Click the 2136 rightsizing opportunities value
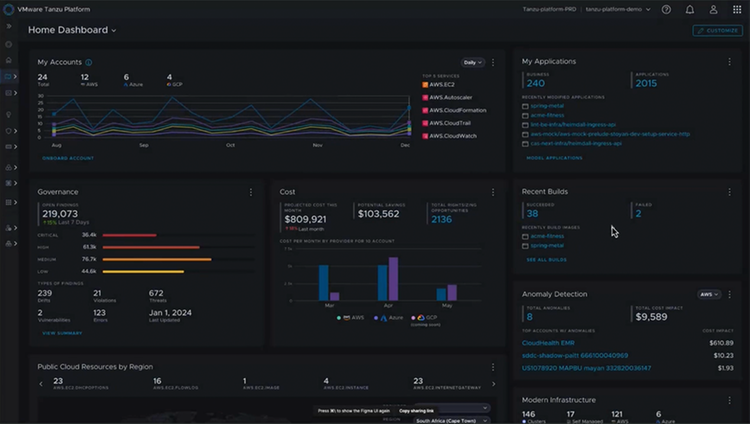Image resolution: width=750 pixels, height=424 pixels. [x=441, y=220]
